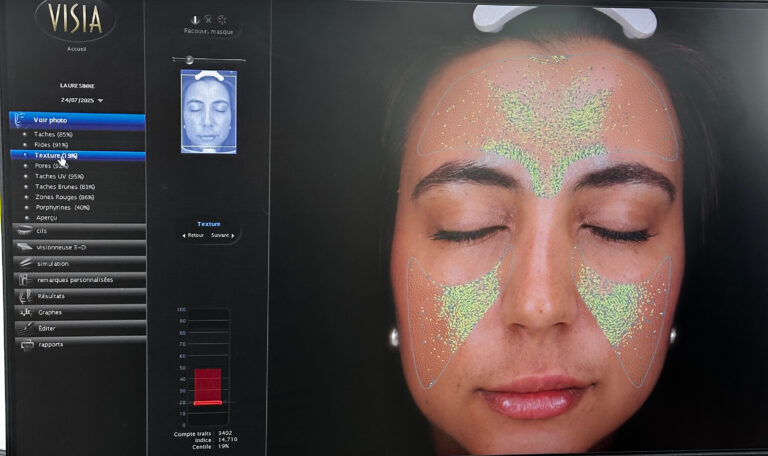The height and width of the screenshot is (456, 768).
Task: Click the Indice 14,710 value
Action: click(227, 439)
